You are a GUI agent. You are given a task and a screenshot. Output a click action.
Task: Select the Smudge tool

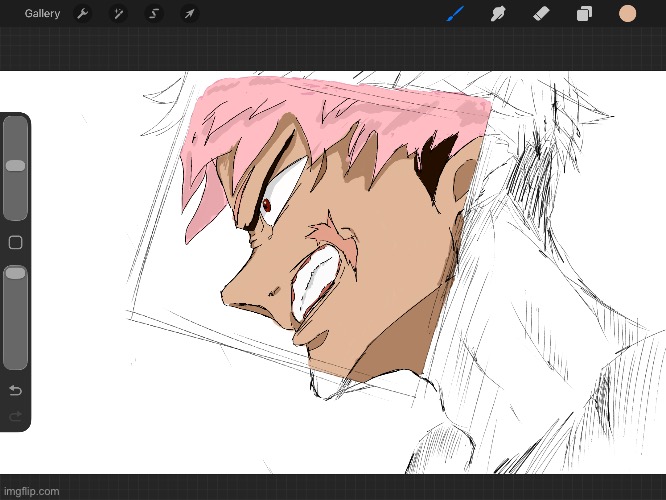(497, 14)
